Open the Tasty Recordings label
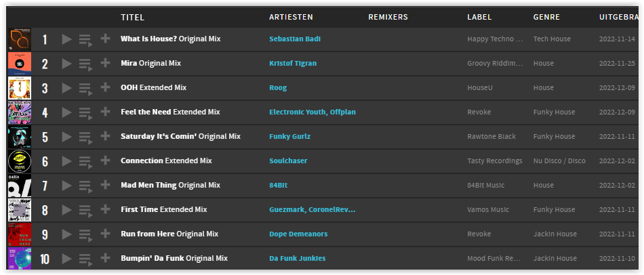 (495, 161)
